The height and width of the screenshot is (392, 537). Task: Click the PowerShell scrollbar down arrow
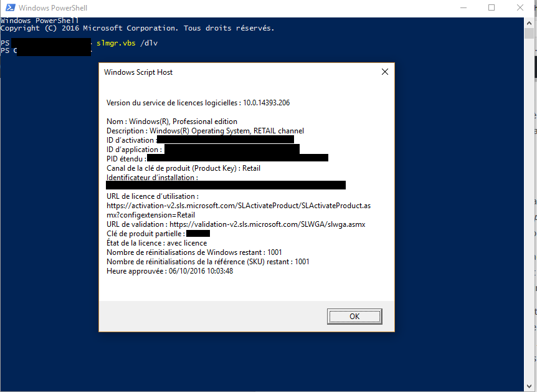click(529, 387)
